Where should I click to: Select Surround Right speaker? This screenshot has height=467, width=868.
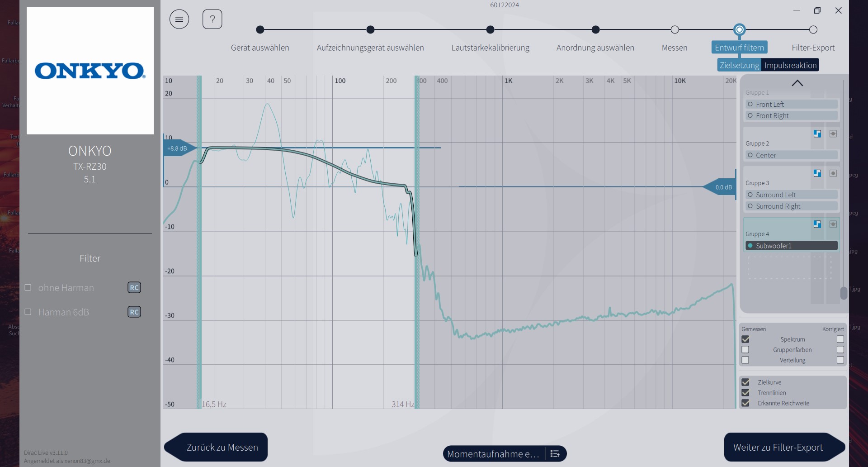[x=792, y=206]
